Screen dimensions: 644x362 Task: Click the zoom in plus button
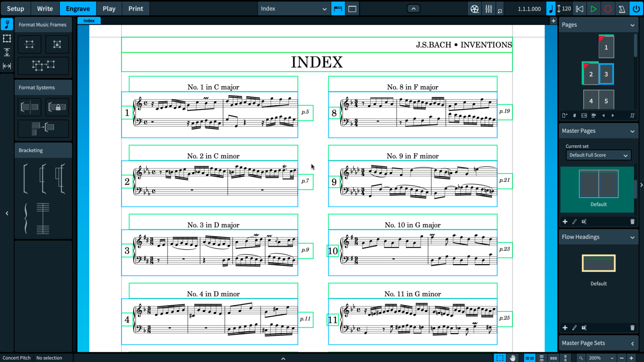point(631,358)
